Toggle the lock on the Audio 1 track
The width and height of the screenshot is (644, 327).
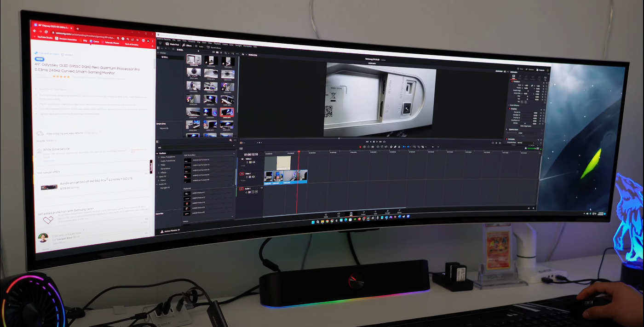247,192
